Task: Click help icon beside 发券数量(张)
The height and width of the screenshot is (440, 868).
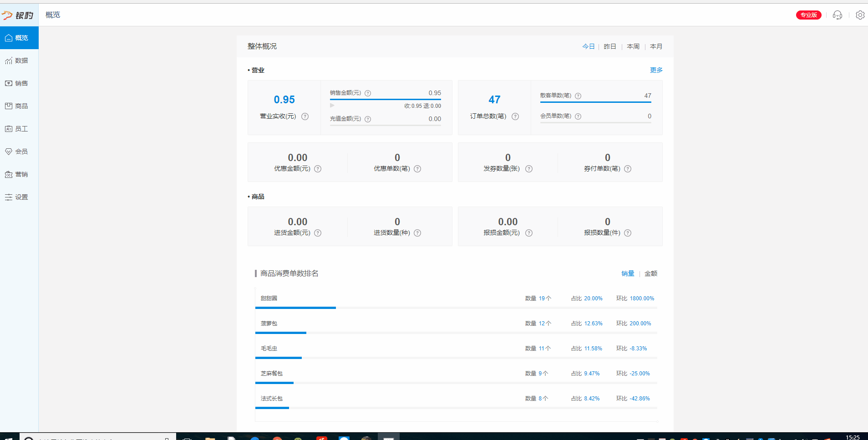Action: [529, 169]
